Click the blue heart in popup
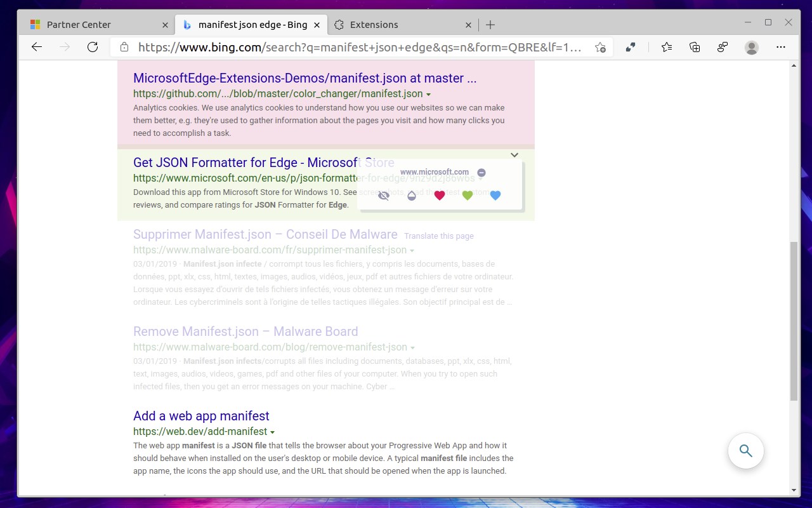The image size is (812, 508). (x=495, y=196)
